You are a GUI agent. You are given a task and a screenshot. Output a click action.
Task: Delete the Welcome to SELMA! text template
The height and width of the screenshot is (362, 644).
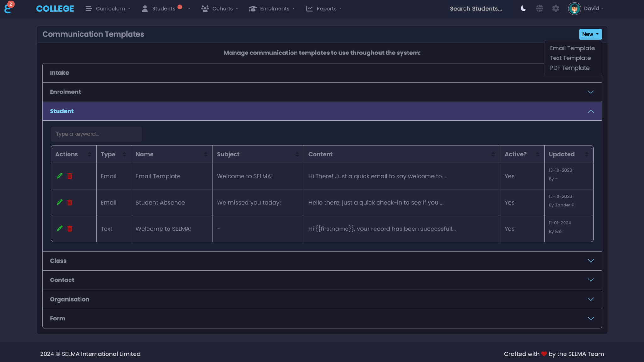pyautogui.click(x=70, y=229)
